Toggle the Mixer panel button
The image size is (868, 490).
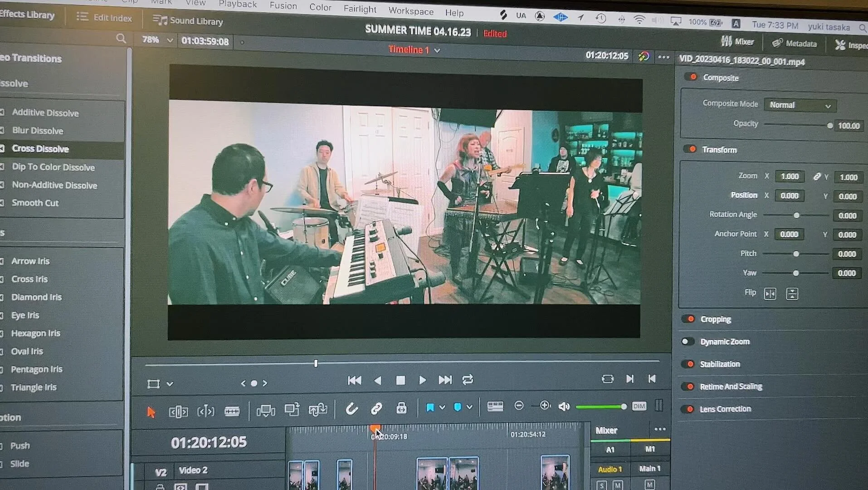tap(737, 42)
